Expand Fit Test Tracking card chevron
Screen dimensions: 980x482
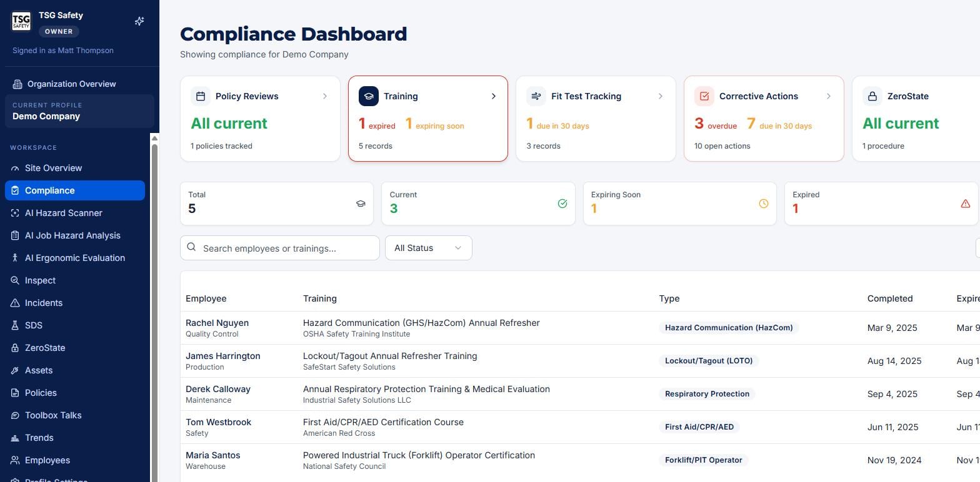point(660,96)
